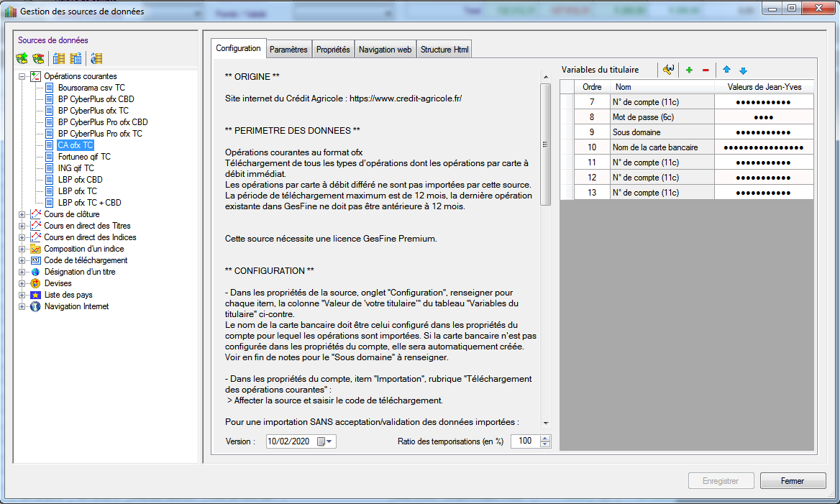Expand the Cours de clôture node
This screenshot has height=504, width=840.
[x=22, y=214]
